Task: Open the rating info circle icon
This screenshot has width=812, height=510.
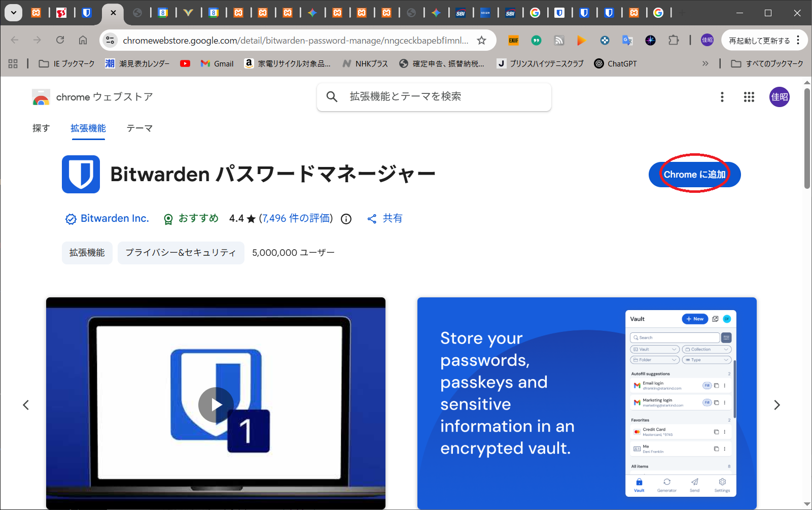Action: [x=346, y=219]
